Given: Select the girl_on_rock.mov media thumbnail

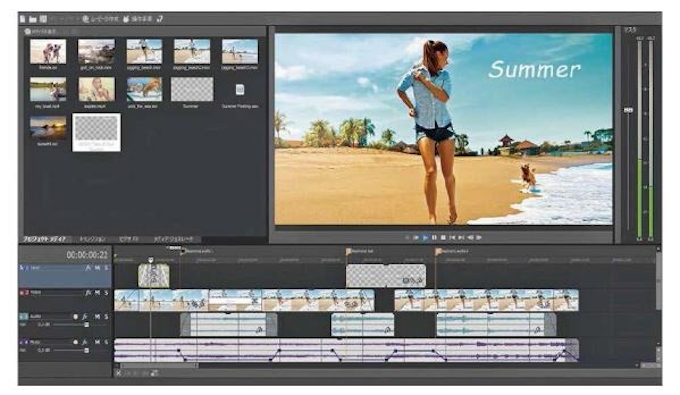Looking at the screenshot, I should click(x=96, y=52).
